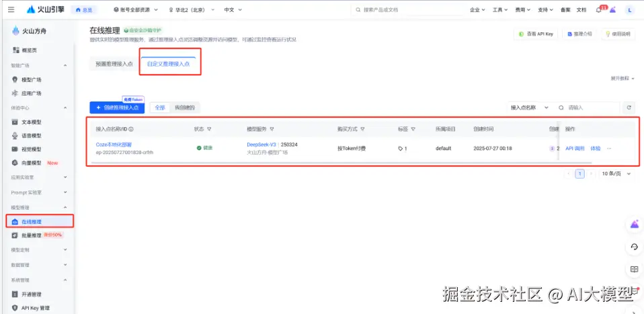This screenshot has height=314, width=644.
Task: Click the 火山引擎 logo
Action: pyautogui.click(x=46, y=10)
